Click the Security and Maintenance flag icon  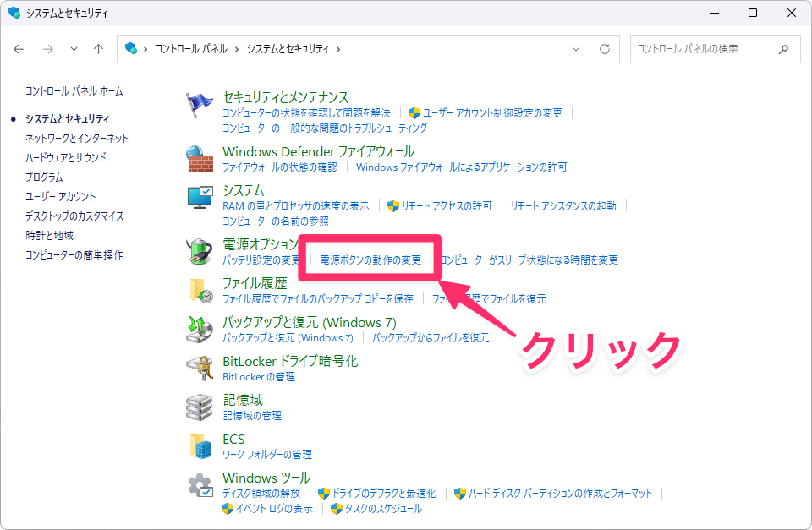(x=200, y=105)
